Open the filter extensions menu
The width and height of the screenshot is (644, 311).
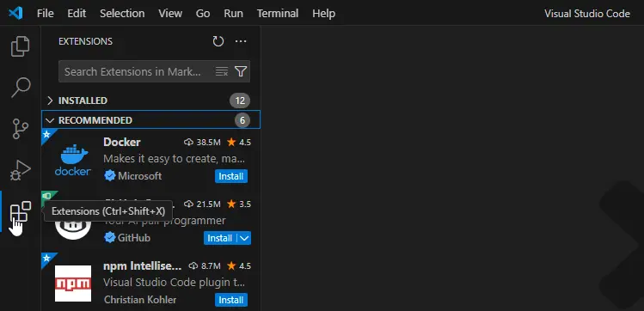[x=241, y=71]
